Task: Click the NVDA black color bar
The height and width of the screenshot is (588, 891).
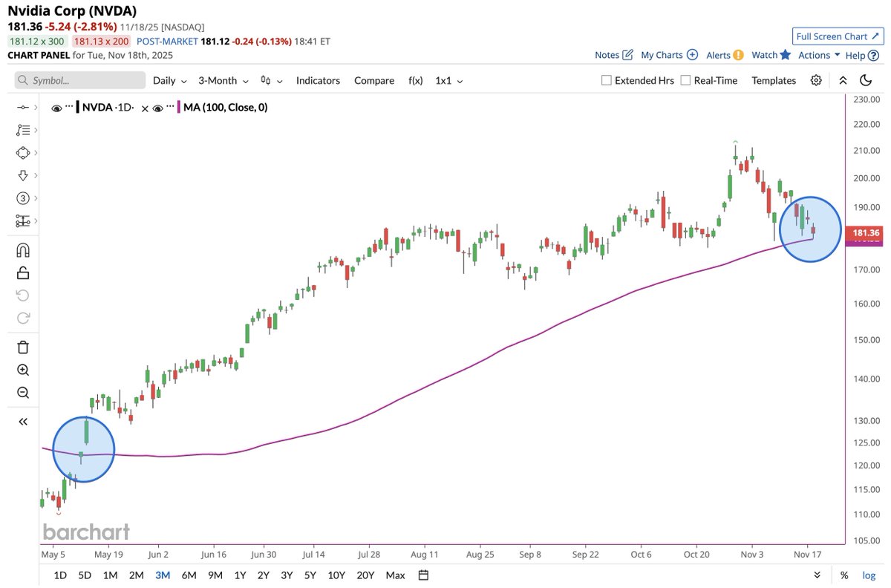Action: [x=78, y=108]
